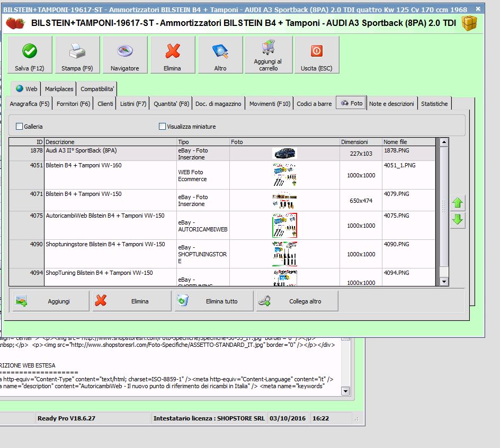The height and width of the screenshot is (448, 500).
Task: Select thumbnail for 4051_1.PNG photo
Action: 285,175
